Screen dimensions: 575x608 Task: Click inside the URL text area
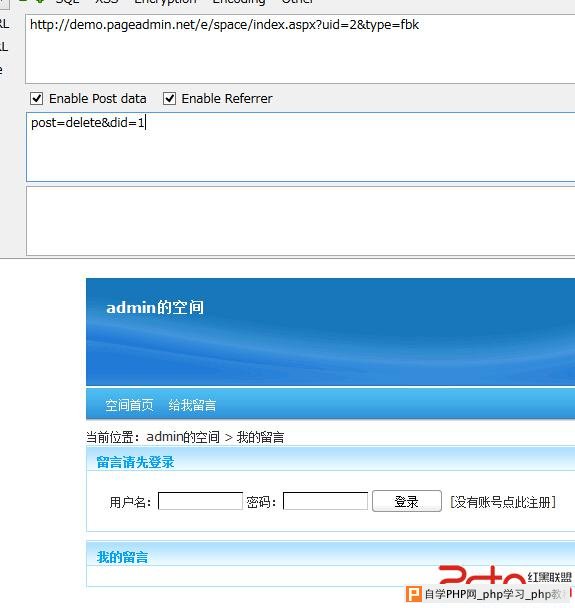(x=300, y=49)
